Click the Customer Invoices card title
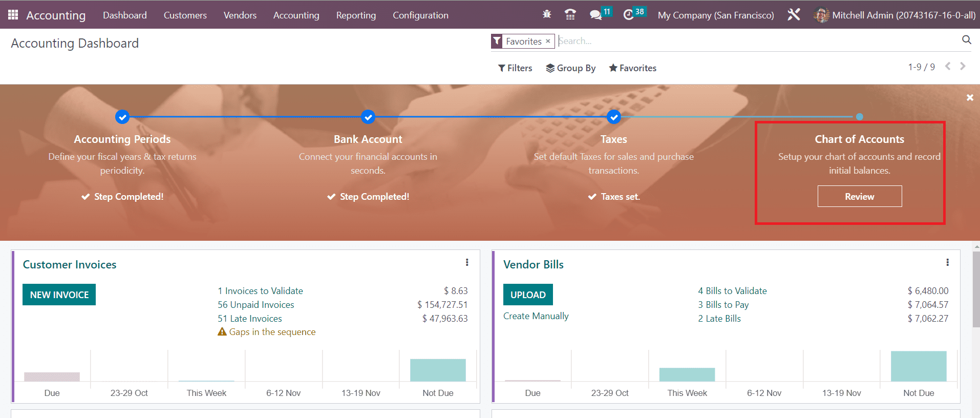The image size is (980, 418). 70,264
